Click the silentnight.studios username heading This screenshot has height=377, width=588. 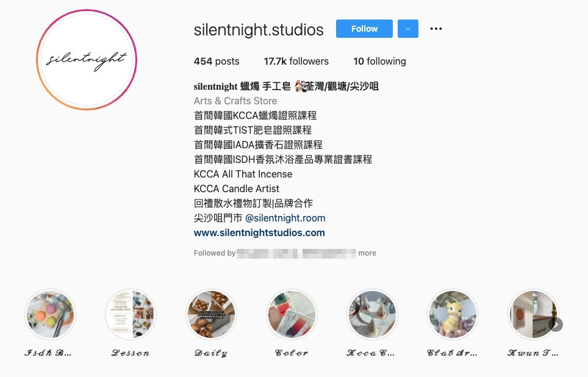pos(259,30)
